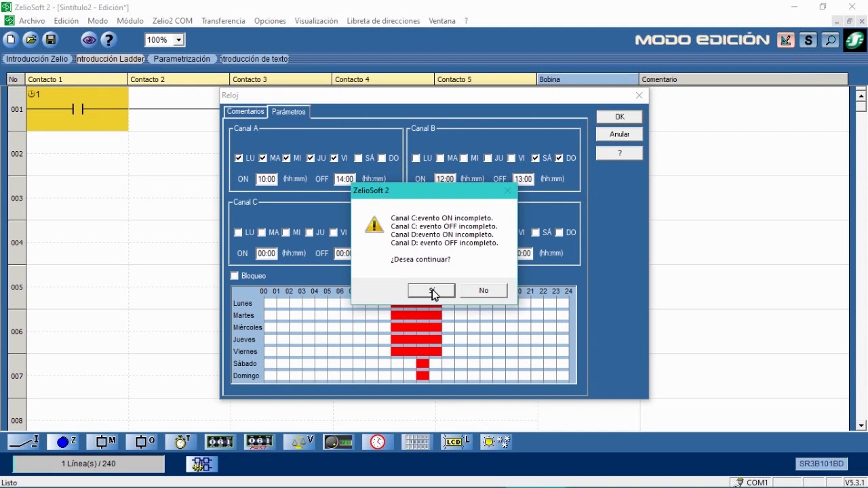Select the discrete inputs I icon
Viewport: 868px width, 488px height.
tap(24, 442)
